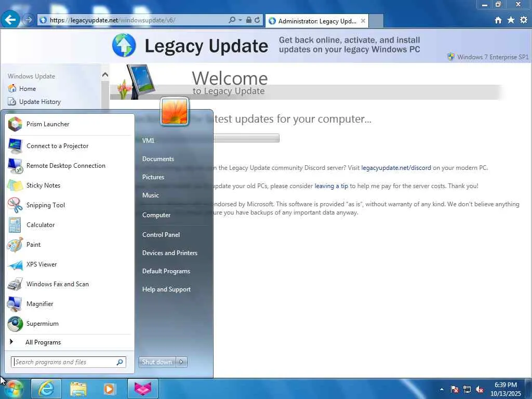This screenshot has width=532, height=399.
Task: Open Windows Media Player from taskbar
Action: tap(109, 389)
